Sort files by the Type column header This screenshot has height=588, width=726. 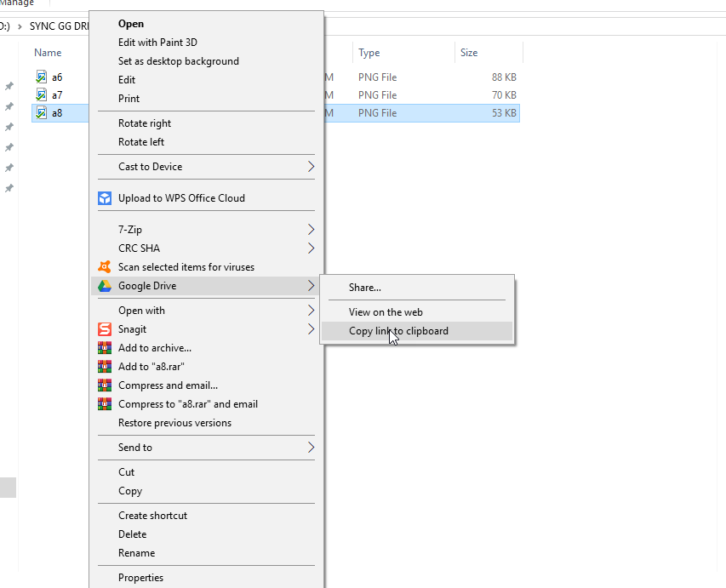tap(369, 53)
